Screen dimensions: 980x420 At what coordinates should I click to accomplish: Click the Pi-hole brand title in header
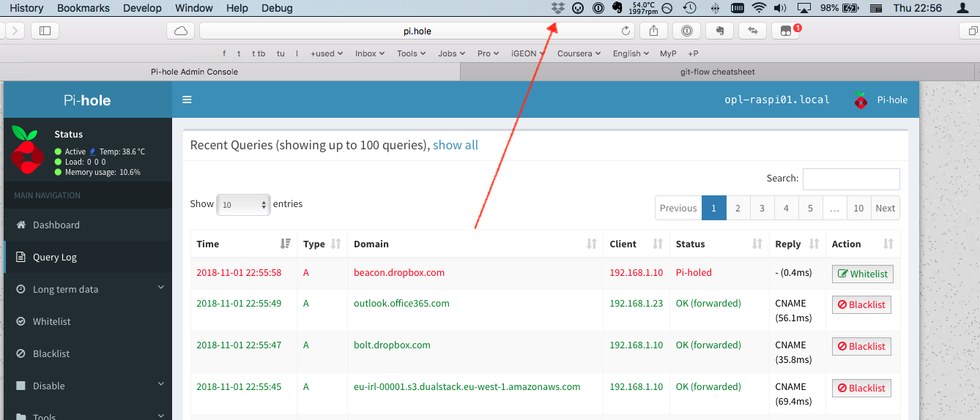pyautogui.click(x=87, y=100)
